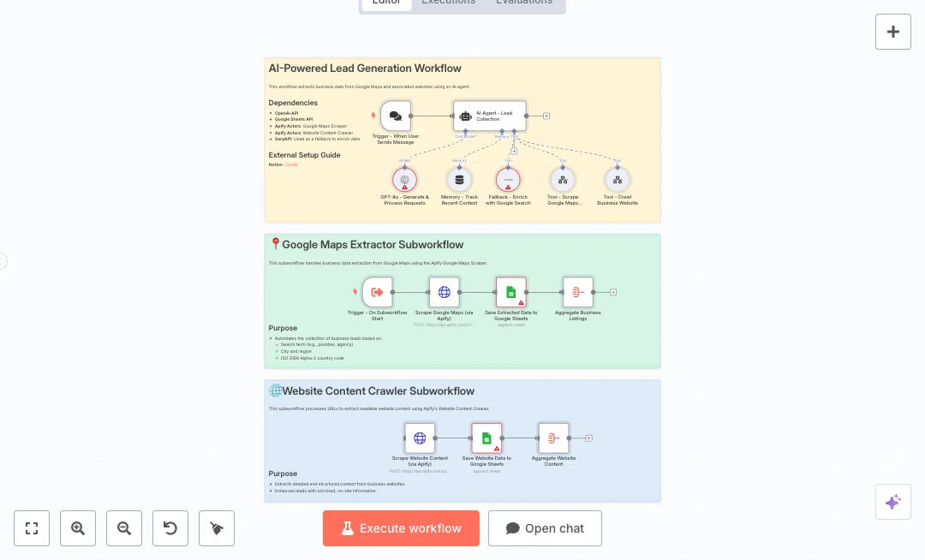This screenshot has width=925, height=560.
Task: Open the AI assistant sparkle button
Action: [893, 502]
